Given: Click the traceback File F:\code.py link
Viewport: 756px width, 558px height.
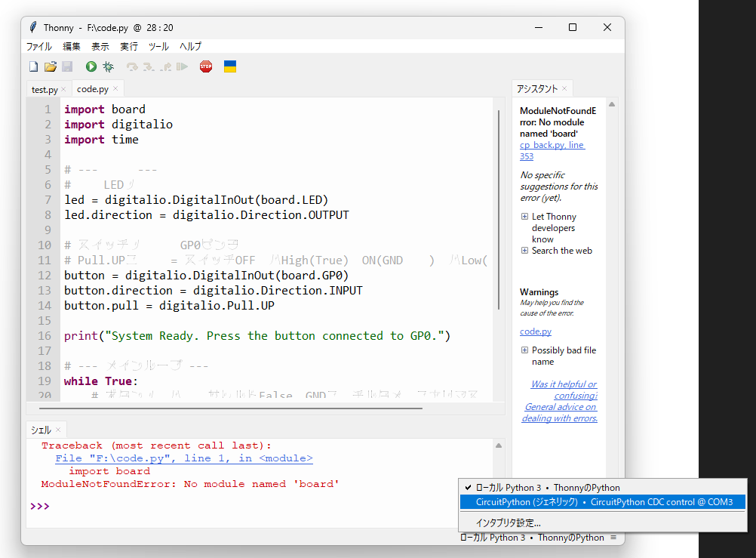Looking at the screenshot, I should pyautogui.click(x=183, y=458).
